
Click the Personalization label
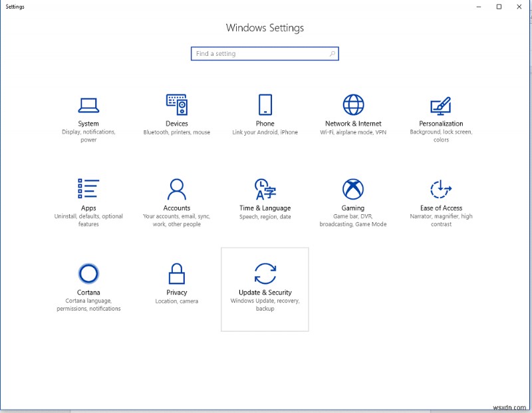pos(441,124)
